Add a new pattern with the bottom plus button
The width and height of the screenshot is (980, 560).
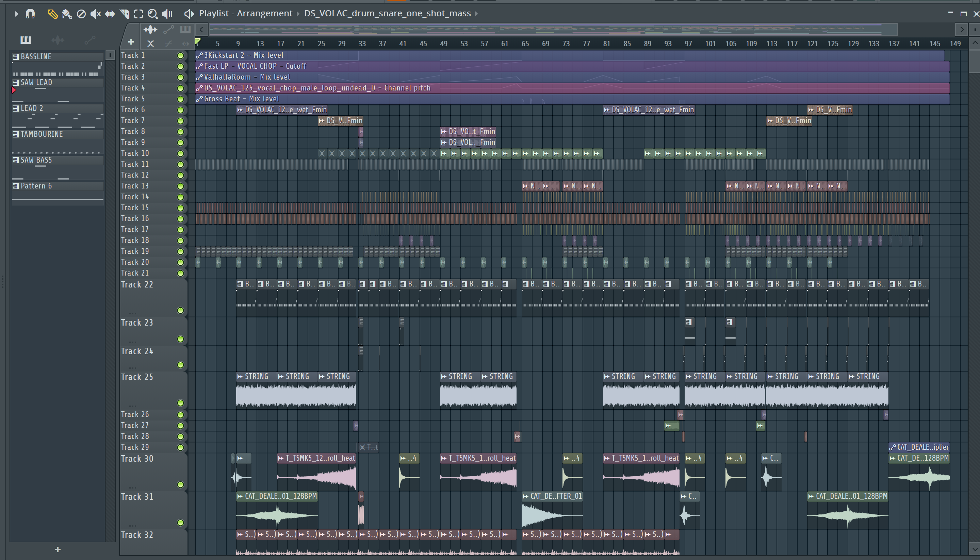(x=58, y=549)
